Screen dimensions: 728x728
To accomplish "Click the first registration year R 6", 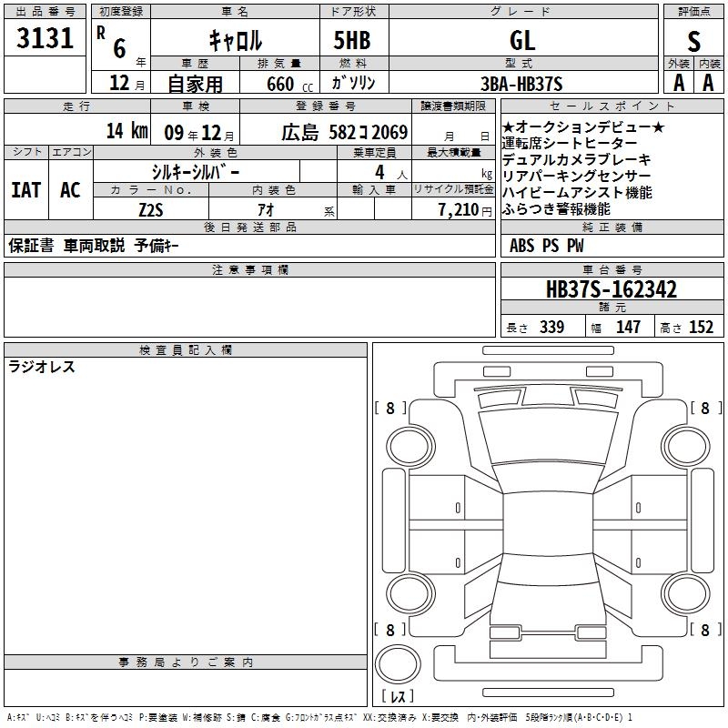I will click(111, 43).
